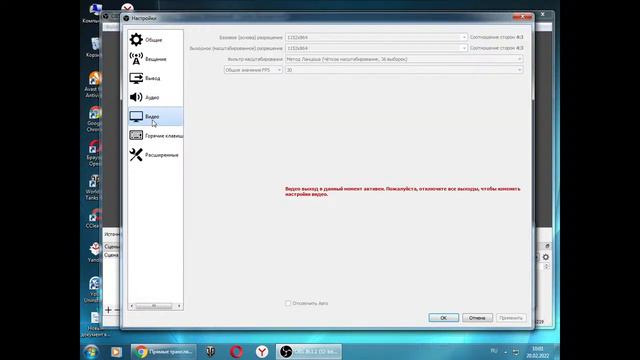
Task: Open the World of Tanks desktop shortcut
Action: coord(93,187)
